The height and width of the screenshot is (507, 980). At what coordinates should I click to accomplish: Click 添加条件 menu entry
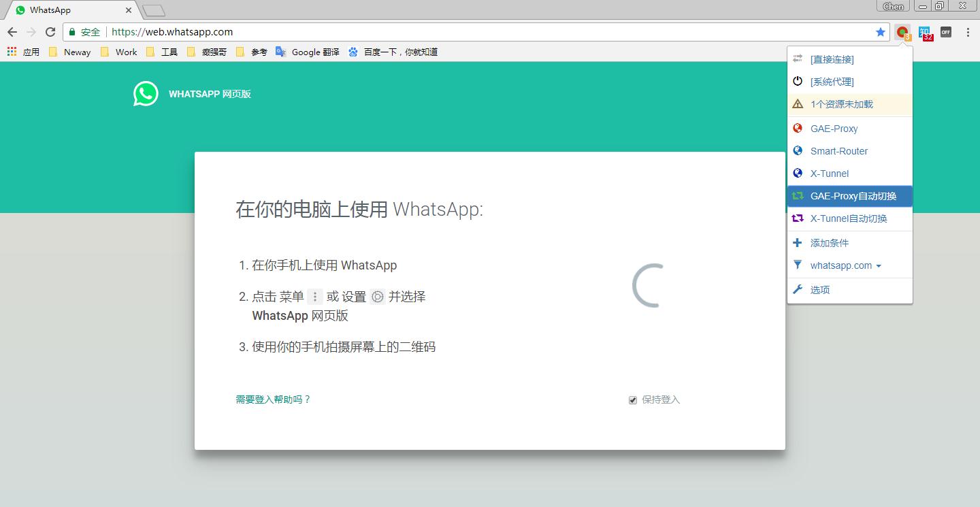pos(849,243)
